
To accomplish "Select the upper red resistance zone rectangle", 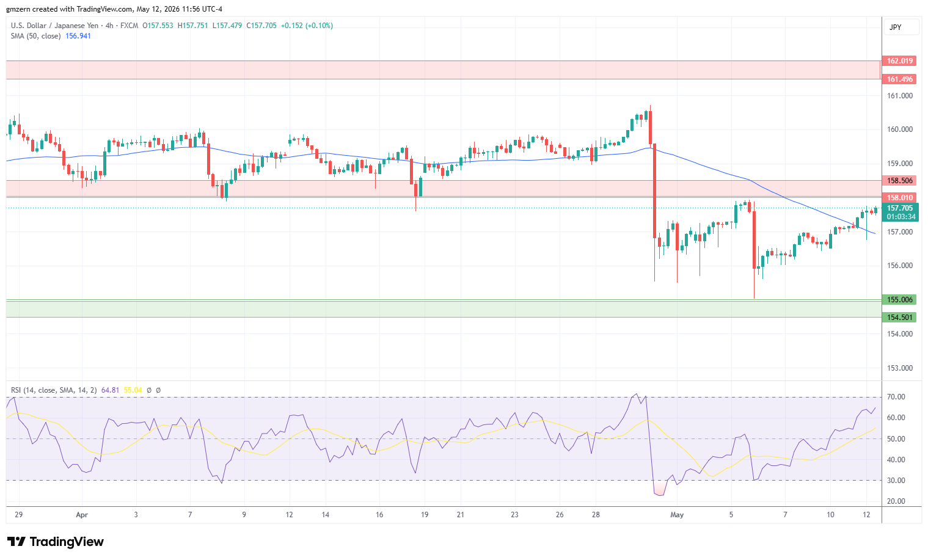I will [443, 70].
